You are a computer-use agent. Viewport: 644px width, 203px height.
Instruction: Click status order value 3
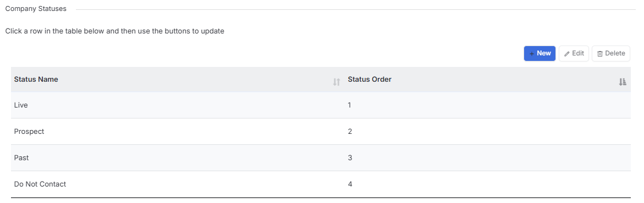[350, 157]
